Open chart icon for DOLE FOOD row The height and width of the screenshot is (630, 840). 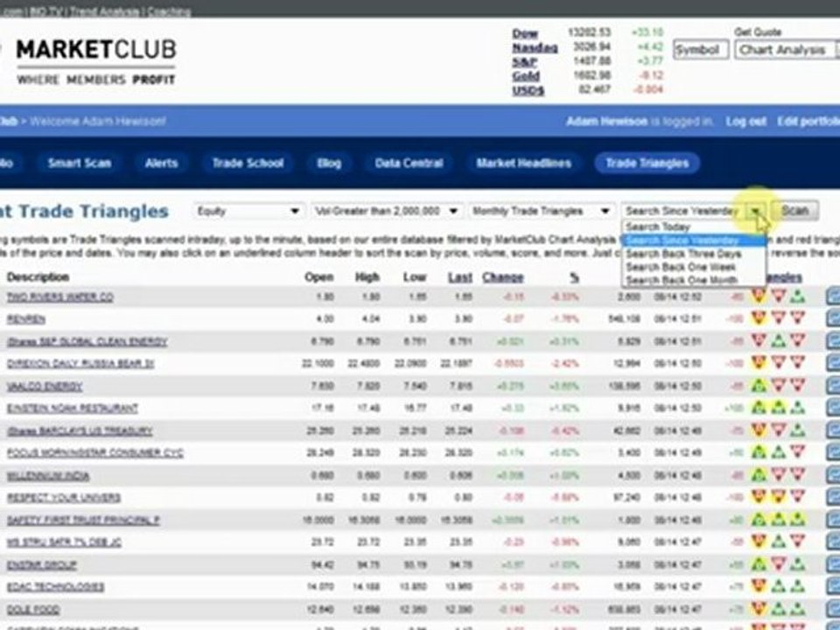(833, 609)
